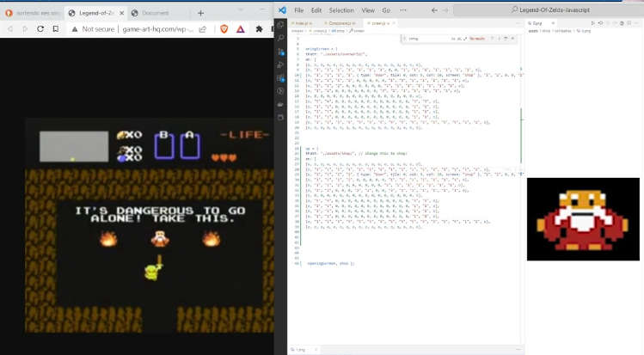
Task: Expand the hidden VS Code menus ellipsis
Action: pos(403,10)
